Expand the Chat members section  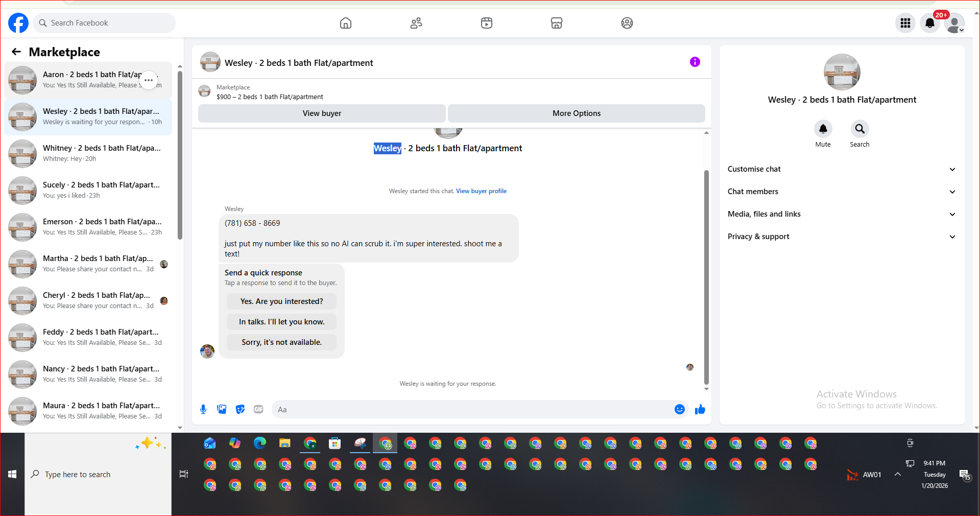coord(842,192)
